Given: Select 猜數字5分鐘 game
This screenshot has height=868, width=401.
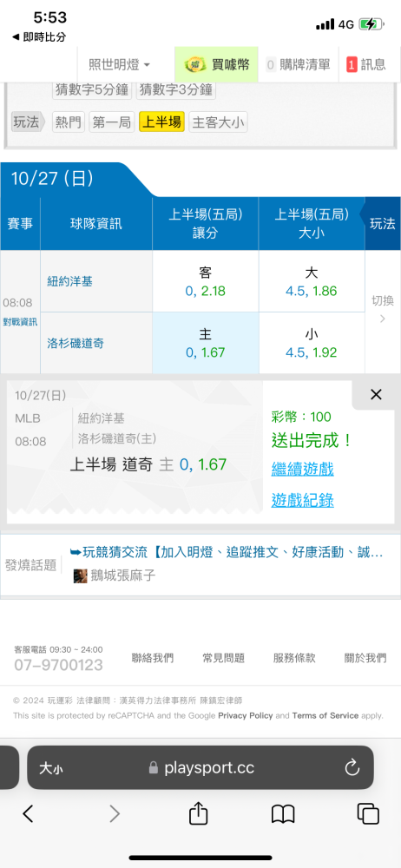Looking at the screenshot, I should pos(92,89).
